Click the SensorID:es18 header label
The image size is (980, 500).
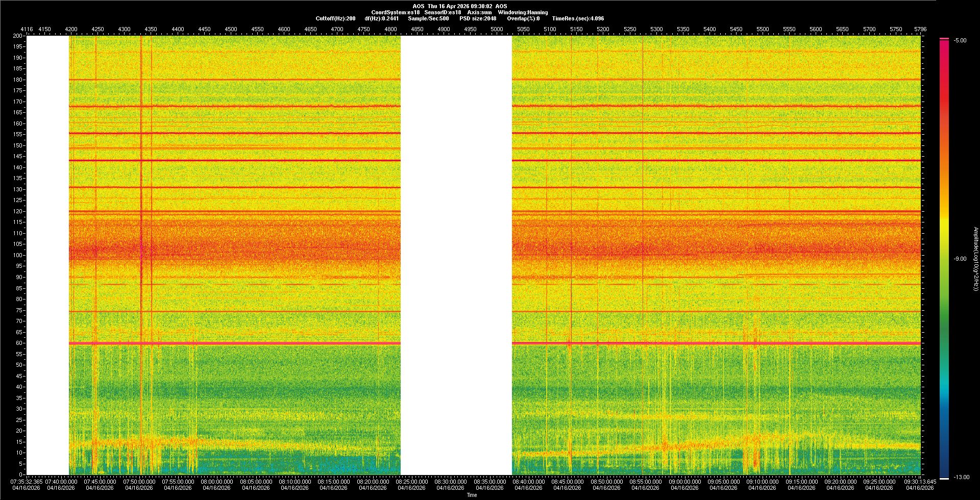coord(443,12)
